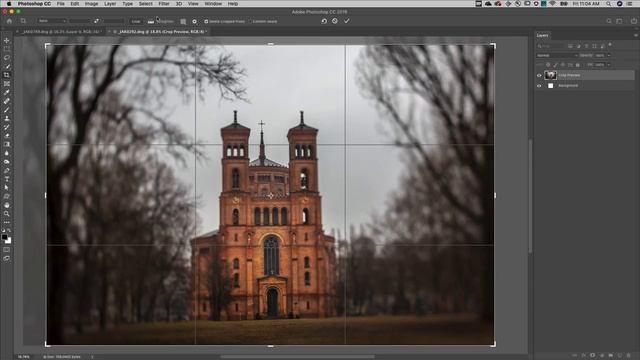Switch to the first document tab

[61, 31]
